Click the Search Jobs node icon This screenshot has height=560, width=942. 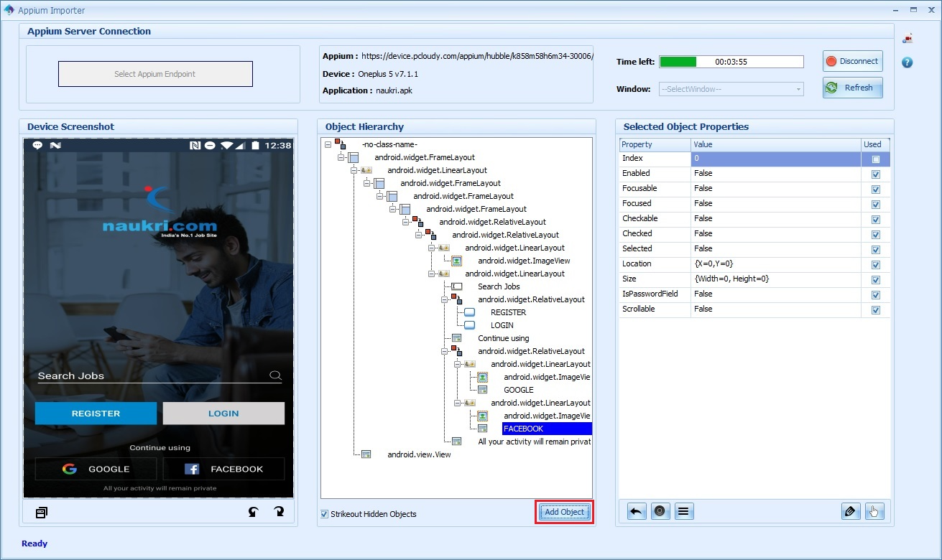(456, 286)
